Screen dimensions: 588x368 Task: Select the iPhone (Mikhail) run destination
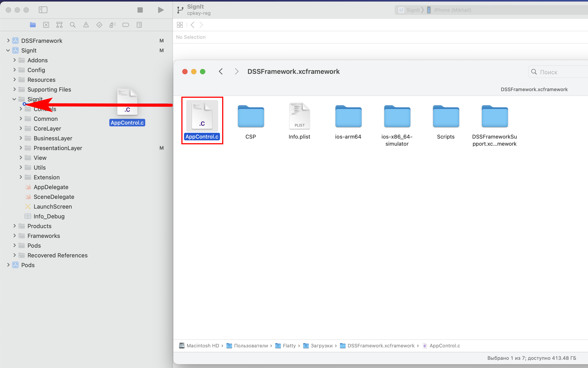[x=452, y=10]
